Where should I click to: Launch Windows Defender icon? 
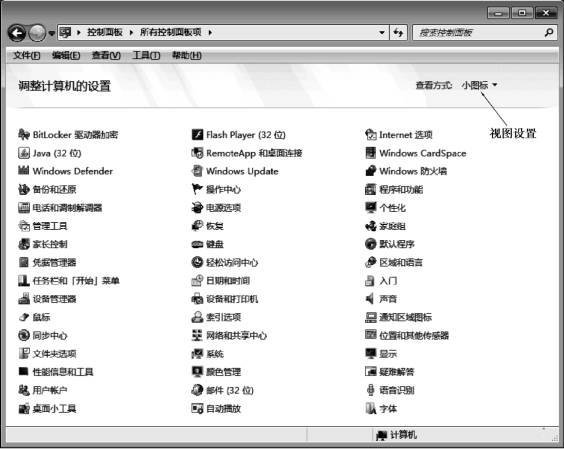(x=24, y=171)
